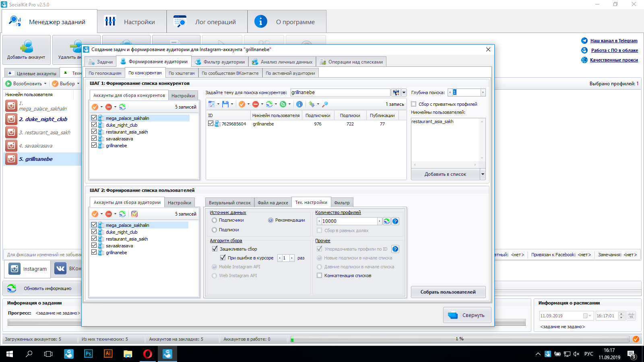The width and height of the screenshot is (644, 362).
Task: Click the up/down arrows sort icon in competitor toolbar
Action: tap(312, 104)
